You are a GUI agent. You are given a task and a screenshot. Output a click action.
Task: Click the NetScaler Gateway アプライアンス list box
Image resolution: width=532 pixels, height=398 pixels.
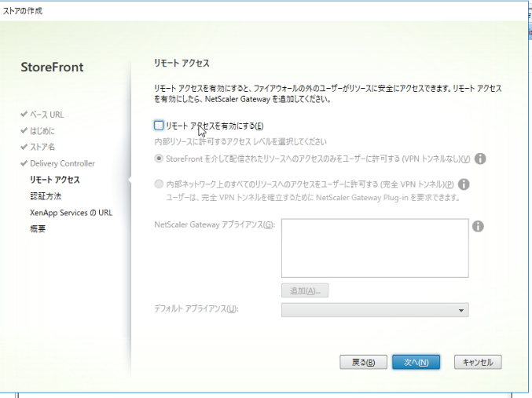pyautogui.click(x=375, y=248)
